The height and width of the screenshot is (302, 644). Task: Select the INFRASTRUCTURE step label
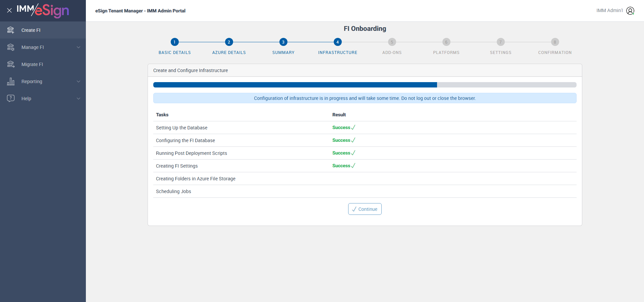point(337,53)
